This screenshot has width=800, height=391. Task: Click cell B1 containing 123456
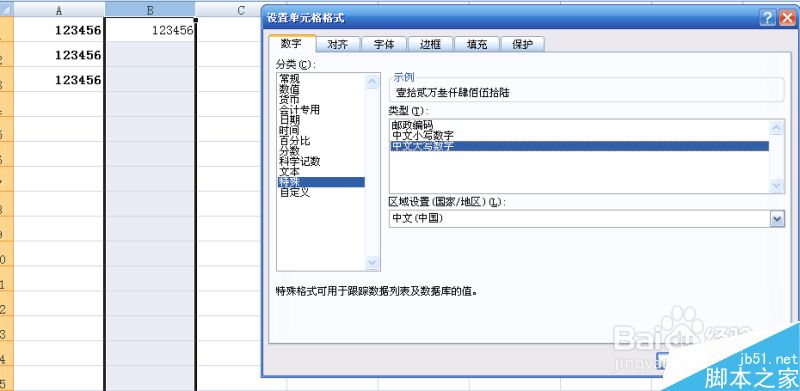point(150,30)
